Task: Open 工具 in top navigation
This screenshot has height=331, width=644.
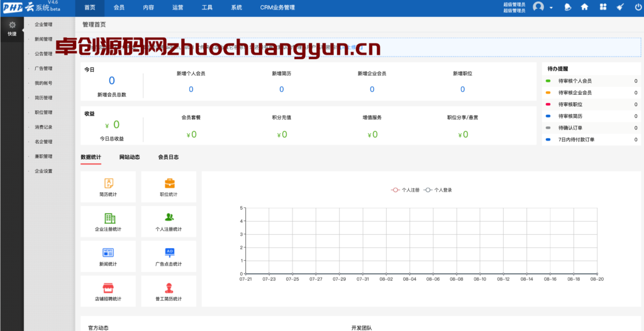Action: click(x=207, y=8)
